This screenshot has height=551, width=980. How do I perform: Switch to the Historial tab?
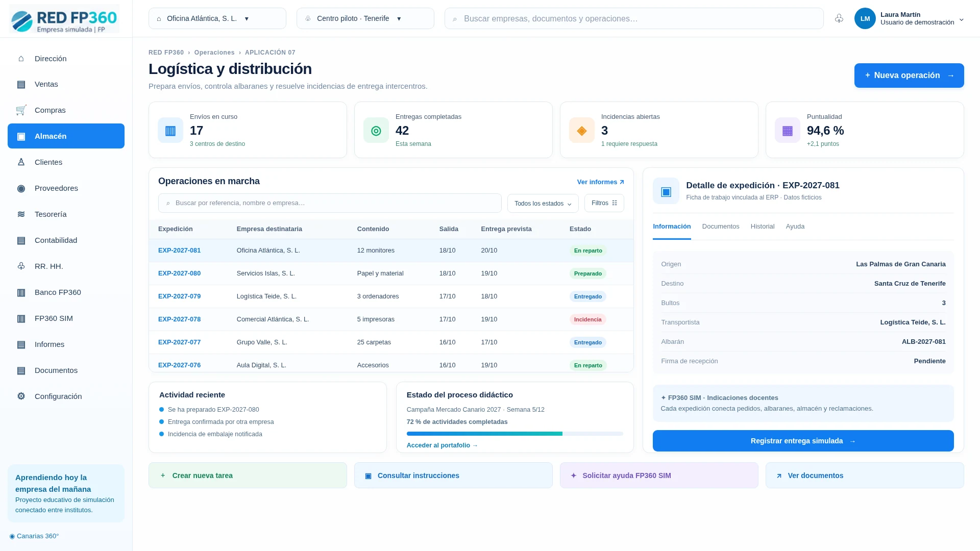[x=763, y=227]
